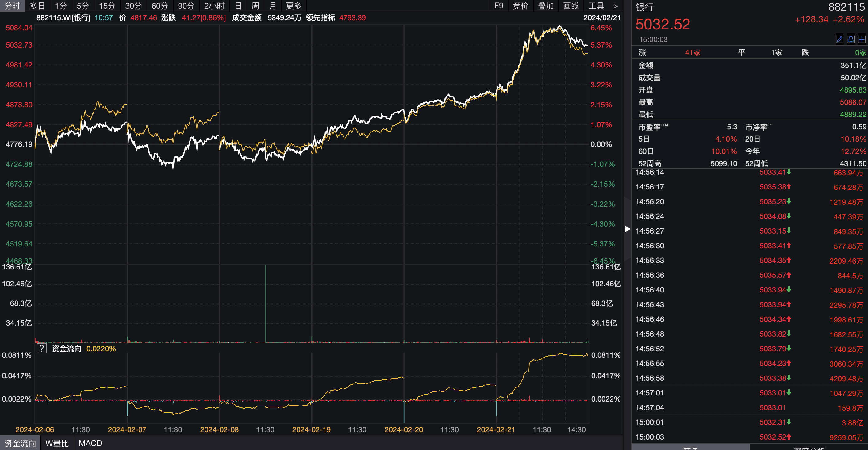Viewport: 868px width, 450px height.
Task: Switch to the 多日 multi-day view
Action: point(37,6)
